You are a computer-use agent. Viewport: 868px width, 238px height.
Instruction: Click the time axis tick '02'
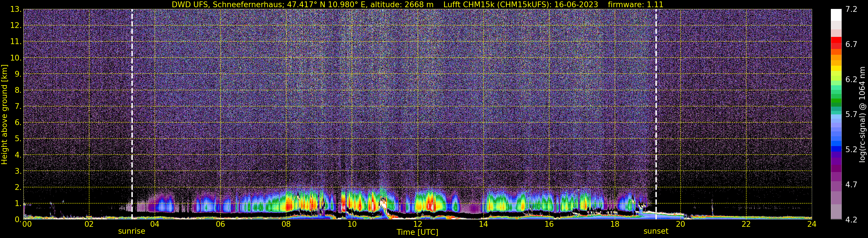tap(89, 224)
